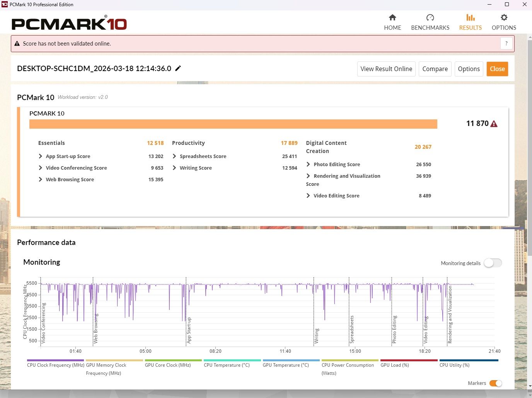Open Options via the gear icon
Image resolution: width=532 pixels, height=398 pixels.
(504, 17)
